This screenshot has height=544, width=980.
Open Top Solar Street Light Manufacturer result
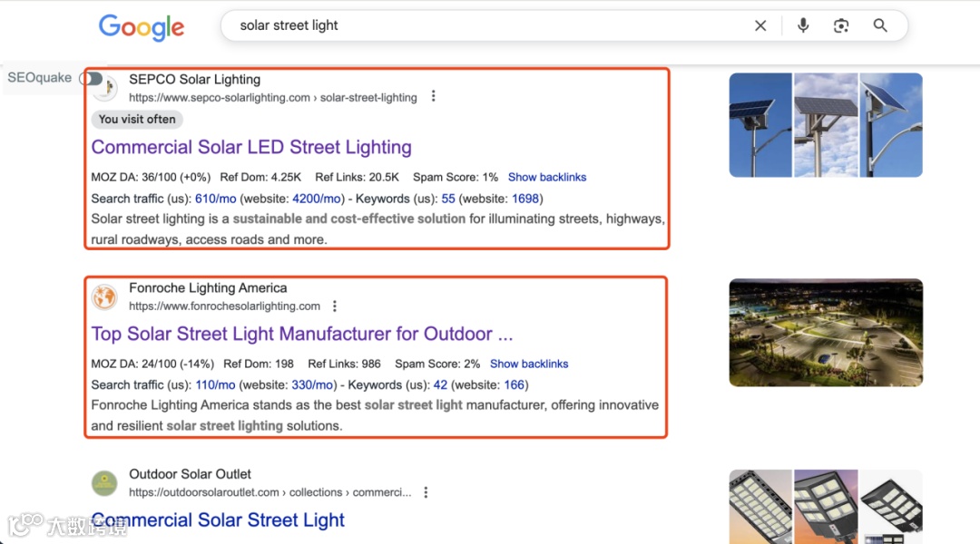coord(302,335)
